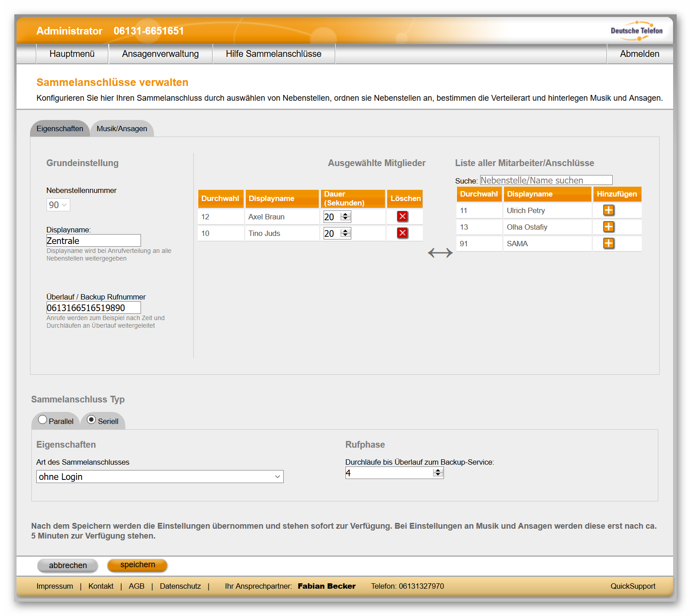Adjust the Durchläufe bis Überlauf stepper
This screenshot has height=616, width=691.
coord(438,473)
